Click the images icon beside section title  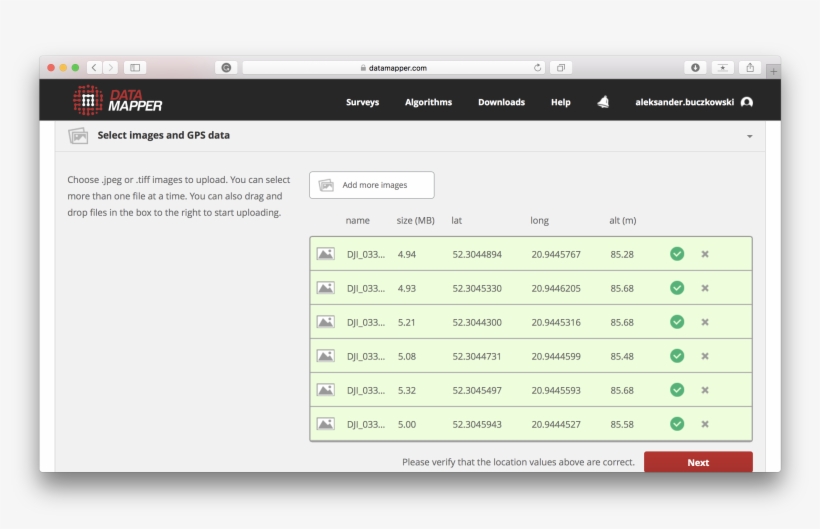pos(78,136)
